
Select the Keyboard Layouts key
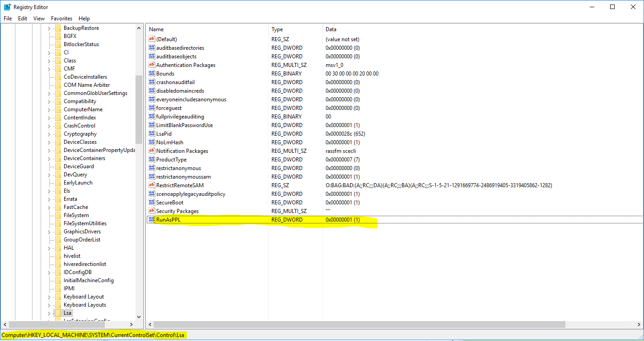tap(85, 305)
